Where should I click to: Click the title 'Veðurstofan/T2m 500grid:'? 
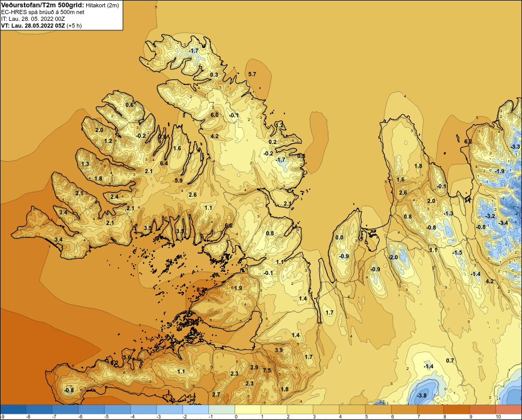(x=42, y=5)
